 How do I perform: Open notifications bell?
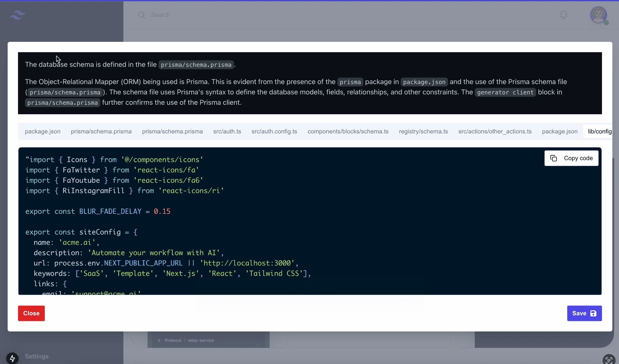click(563, 15)
